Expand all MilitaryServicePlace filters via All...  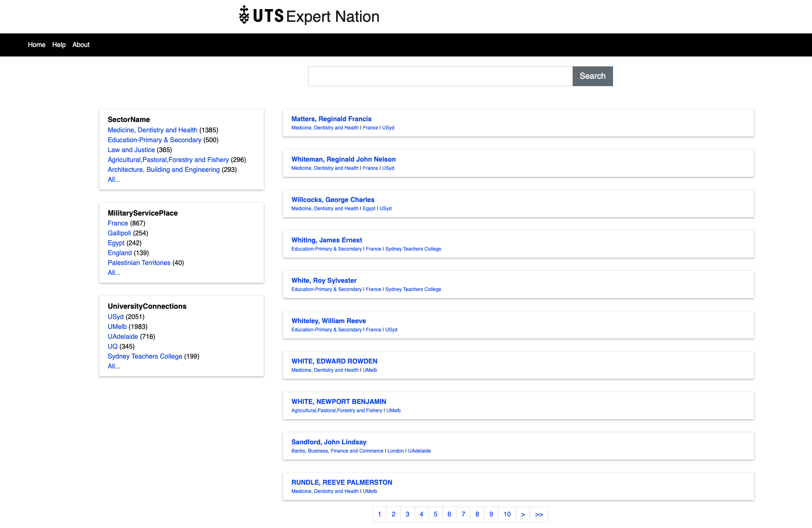coord(113,272)
